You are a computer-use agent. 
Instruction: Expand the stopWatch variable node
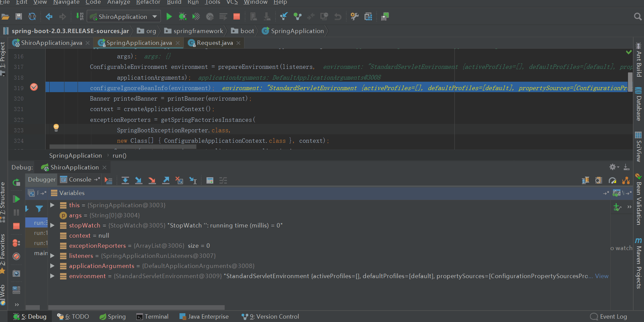click(52, 225)
